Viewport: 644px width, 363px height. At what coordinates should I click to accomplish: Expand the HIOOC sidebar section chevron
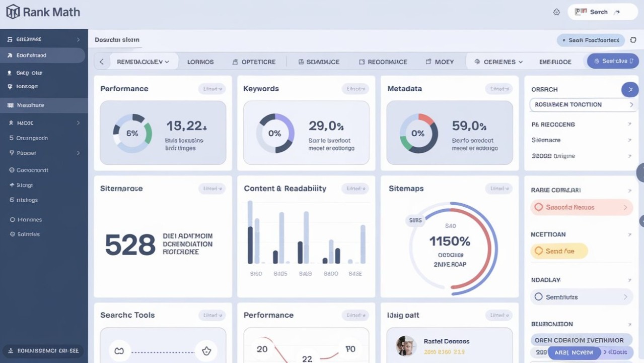pyautogui.click(x=78, y=123)
